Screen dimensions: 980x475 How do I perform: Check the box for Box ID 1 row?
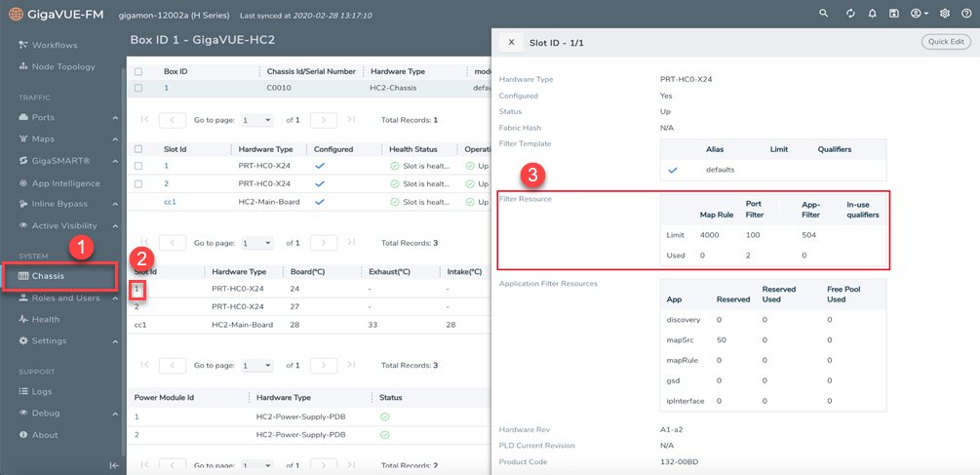(x=138, y=88)
